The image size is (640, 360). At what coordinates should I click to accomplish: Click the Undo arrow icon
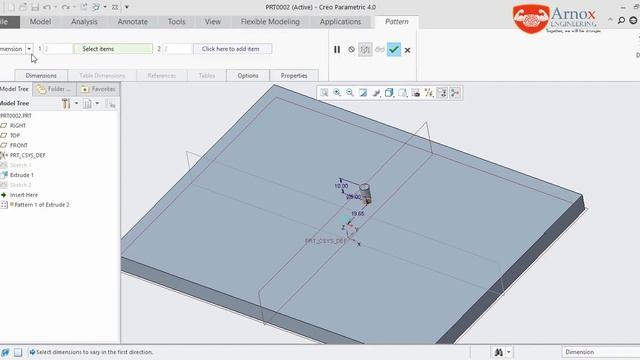click(x=47, y=7)
